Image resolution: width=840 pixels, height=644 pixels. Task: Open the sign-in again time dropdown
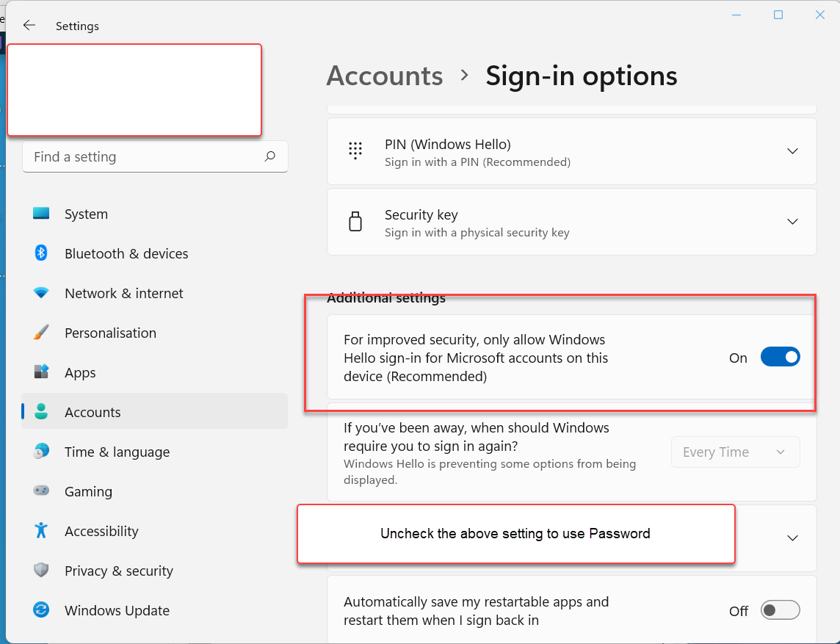coord(735,452)
